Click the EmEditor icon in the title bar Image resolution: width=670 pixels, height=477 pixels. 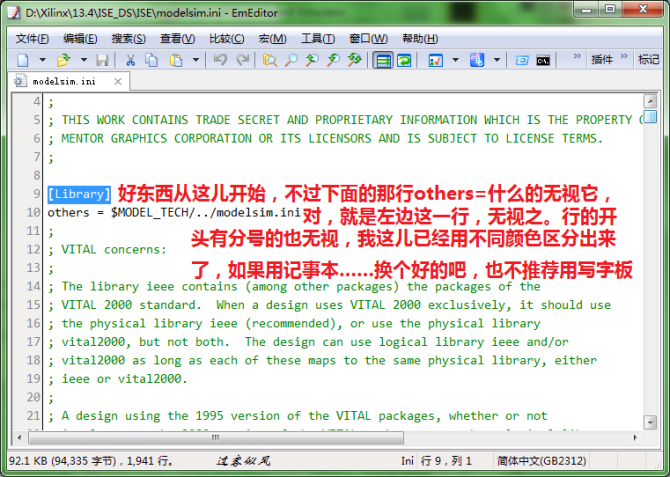14,12
